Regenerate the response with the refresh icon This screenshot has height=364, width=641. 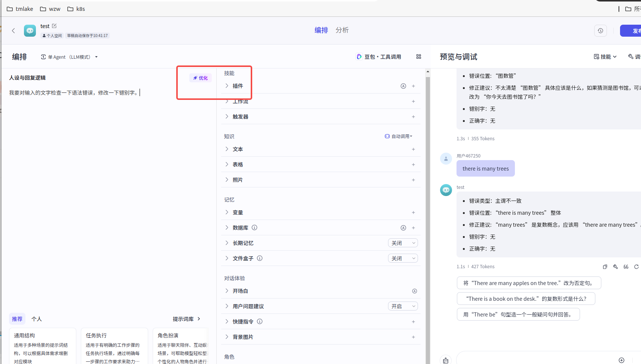(636, 267)
